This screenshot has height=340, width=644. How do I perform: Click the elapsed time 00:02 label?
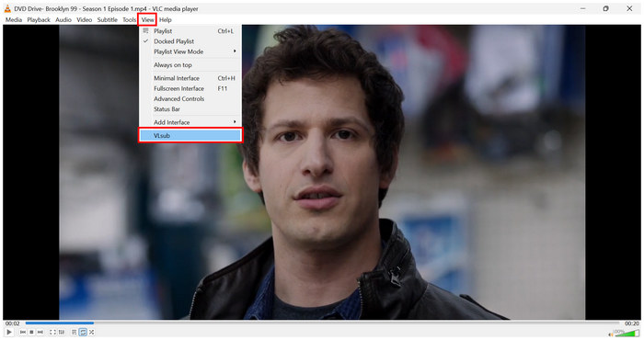tap(12, 323)
